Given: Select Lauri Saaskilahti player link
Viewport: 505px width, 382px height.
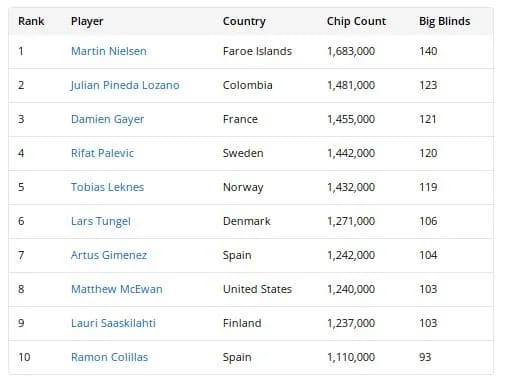Looking at the screenshot, I should [113, 323].
